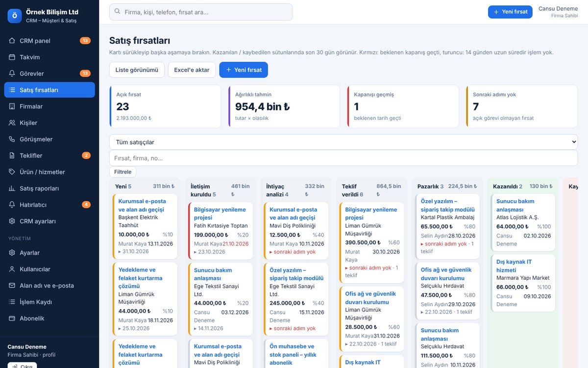
Task: Open Teklifler section
Action: pos(49,156)
